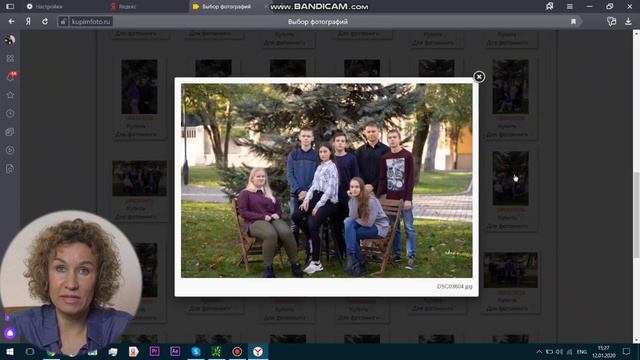Image resolution: width=640 pixels, height=360 pixels.
Task: Open the sidebar notes icon
Action: 10,169
